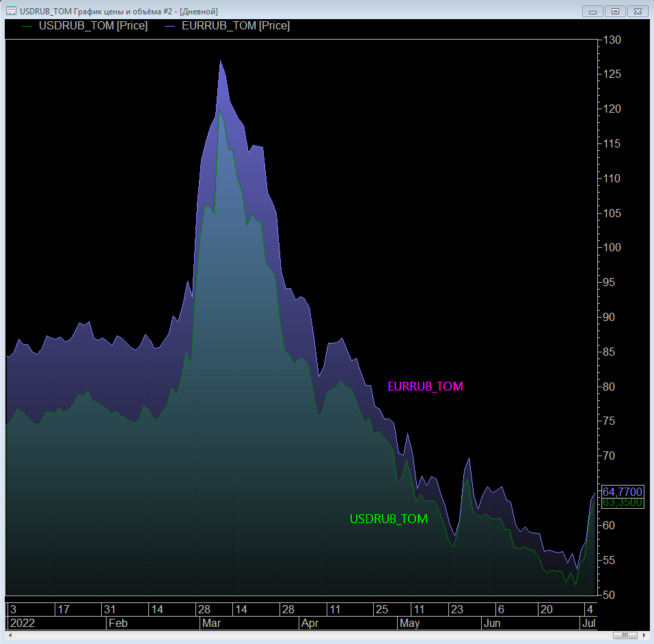This screenshot has width=654, height=644.
Task: Click the 63,3500 current price tag
Action: [623, 502]
